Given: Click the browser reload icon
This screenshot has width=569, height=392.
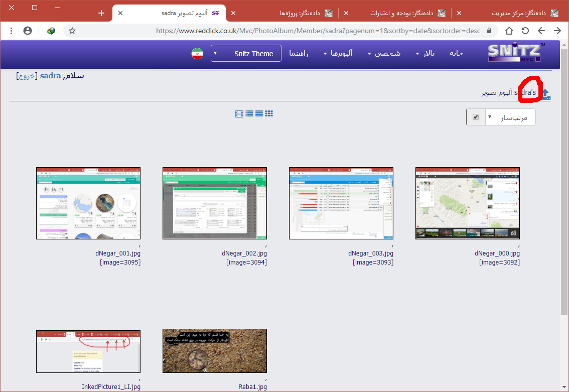Looking at the screenshot, I should [x=525, y=31].
